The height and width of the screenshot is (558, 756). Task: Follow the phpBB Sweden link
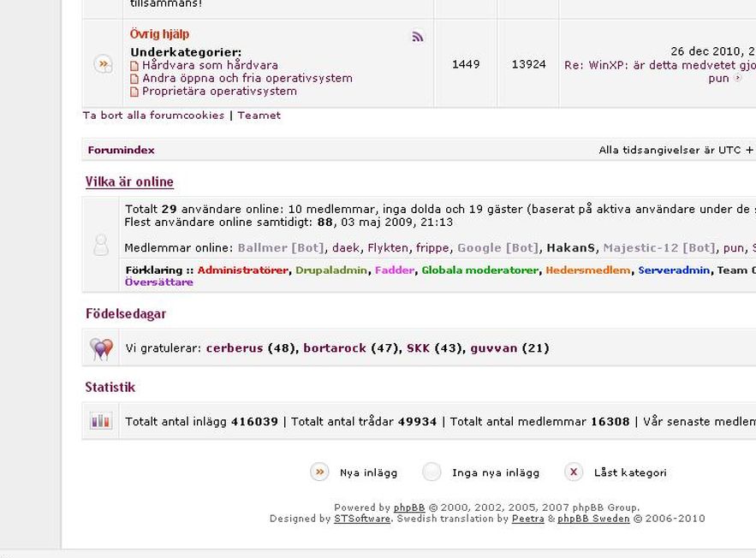pos(593,519)
